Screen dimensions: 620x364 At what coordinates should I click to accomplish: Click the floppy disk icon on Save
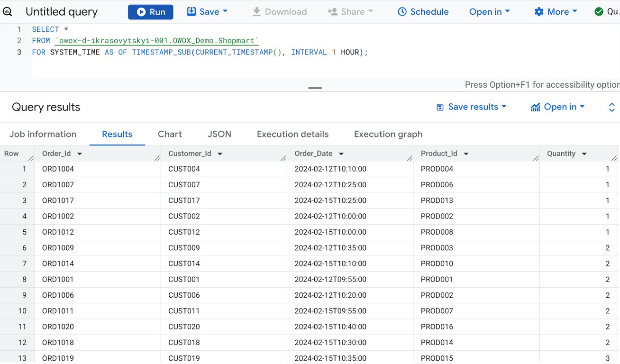point(191,11)
